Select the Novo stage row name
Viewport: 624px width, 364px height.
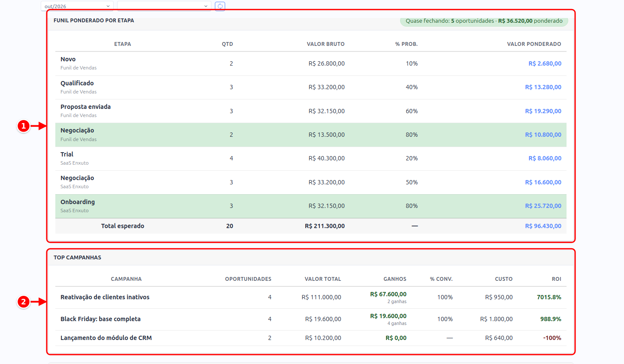(x=68, y=59)
